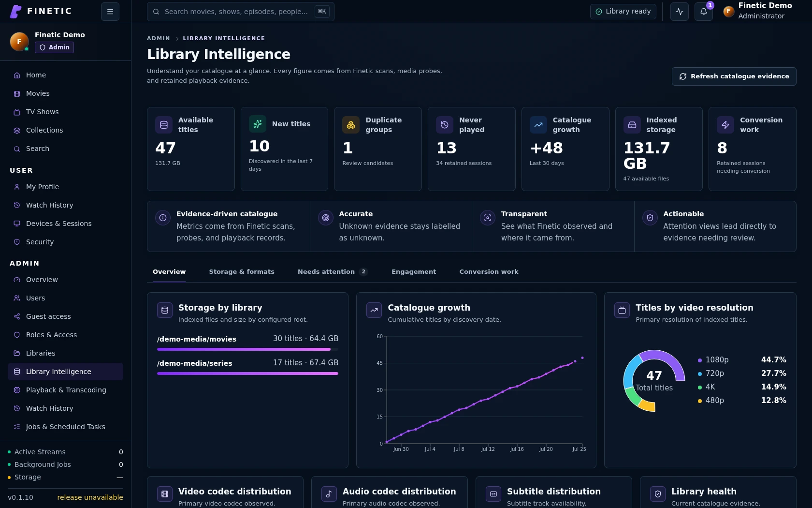
Task: Click the Guest access share icon
Action: coord(17,316)
